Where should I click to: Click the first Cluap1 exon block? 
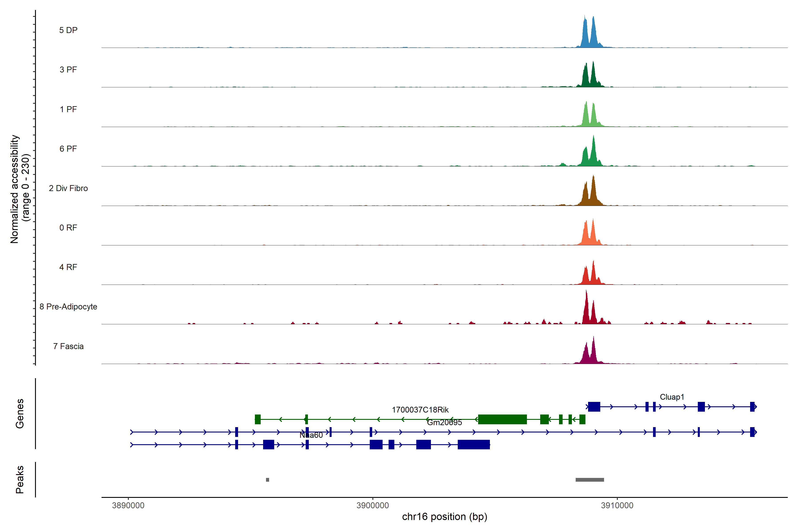point(594,407)
